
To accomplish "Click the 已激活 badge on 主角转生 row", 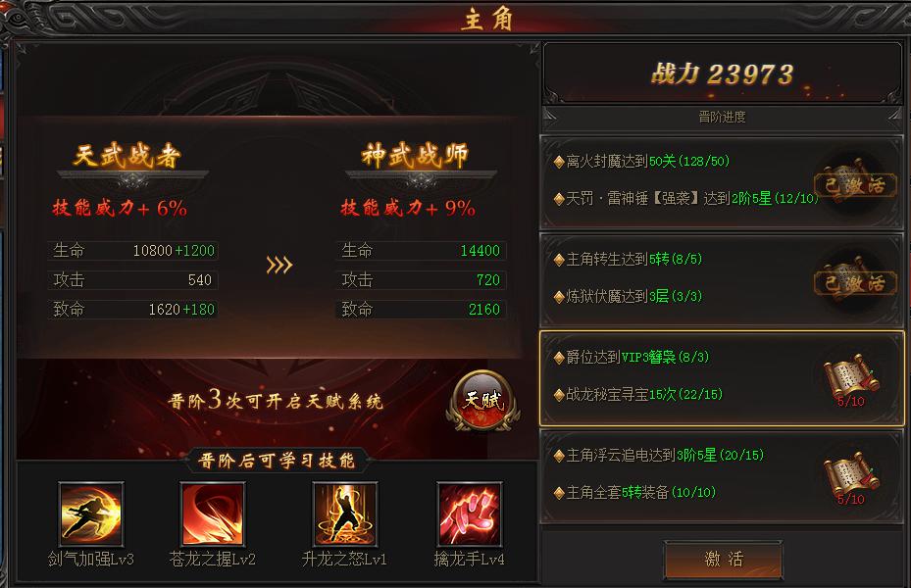I will [855, 282].
